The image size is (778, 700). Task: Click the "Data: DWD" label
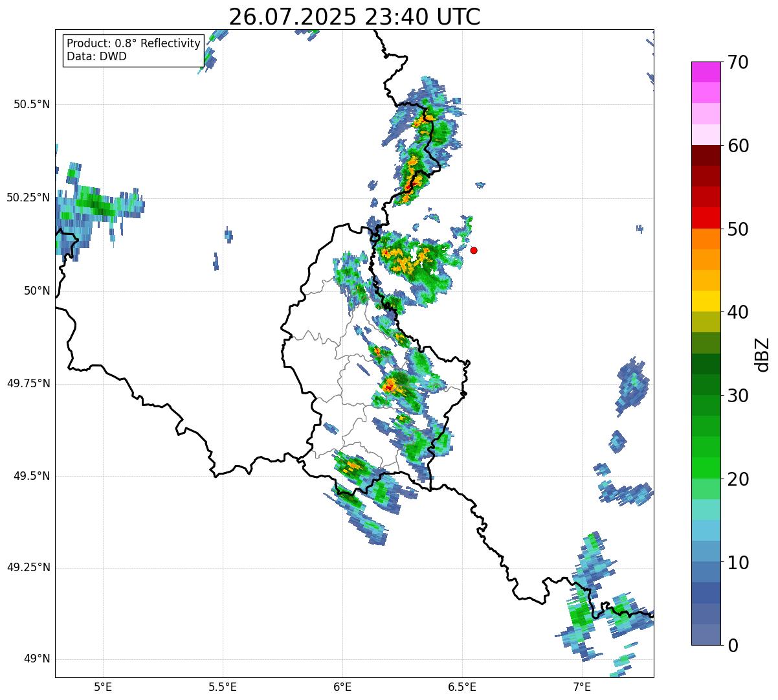coord(96,56)
